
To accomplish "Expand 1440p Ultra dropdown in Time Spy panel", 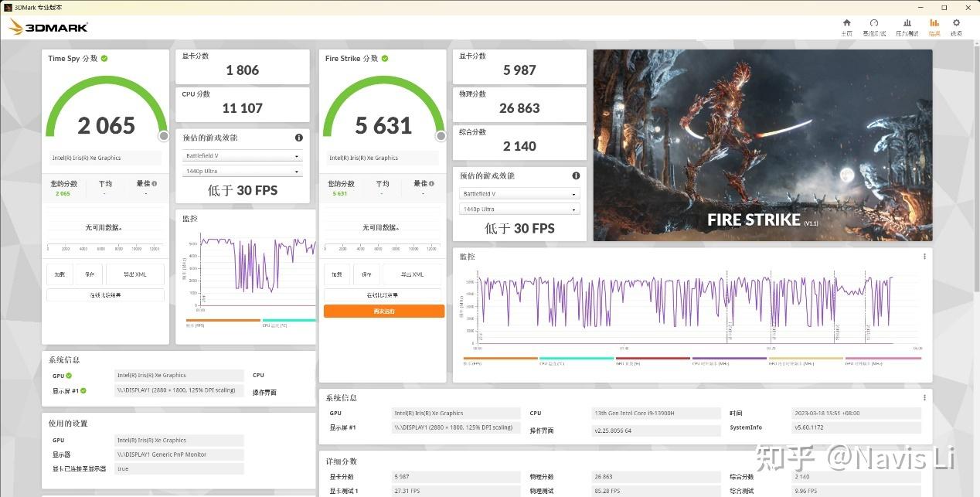I will [x=242, y=171].
